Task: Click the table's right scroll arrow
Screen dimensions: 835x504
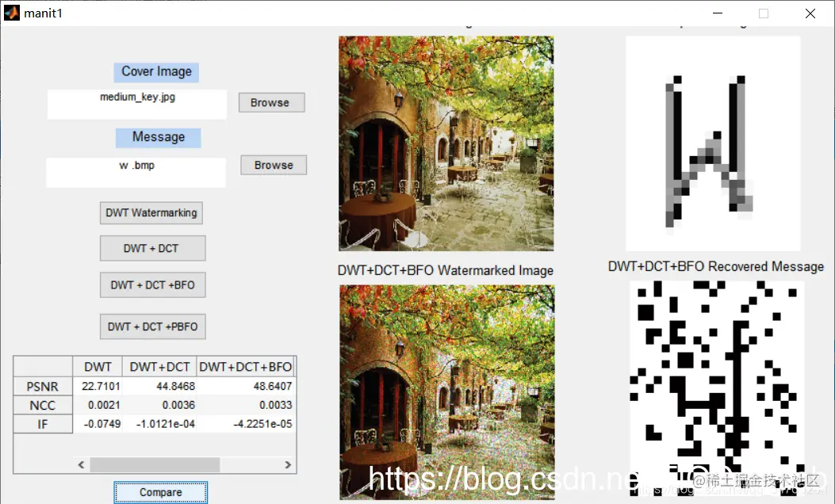Action: click(288, 464)
